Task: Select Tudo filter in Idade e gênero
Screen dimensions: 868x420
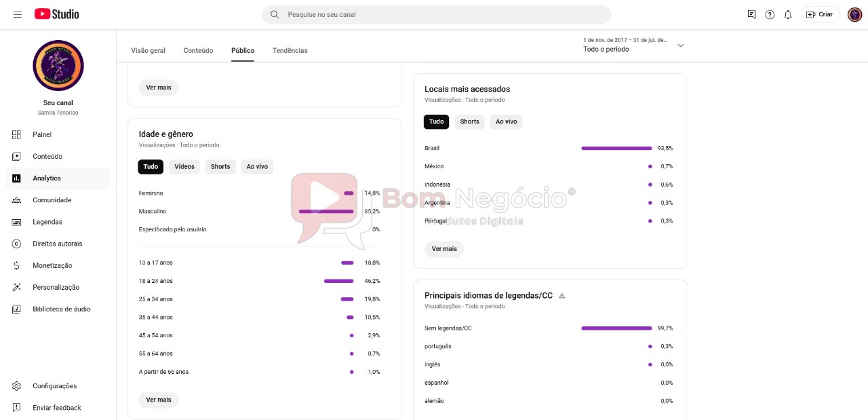Action: click(x=151, y=166)
